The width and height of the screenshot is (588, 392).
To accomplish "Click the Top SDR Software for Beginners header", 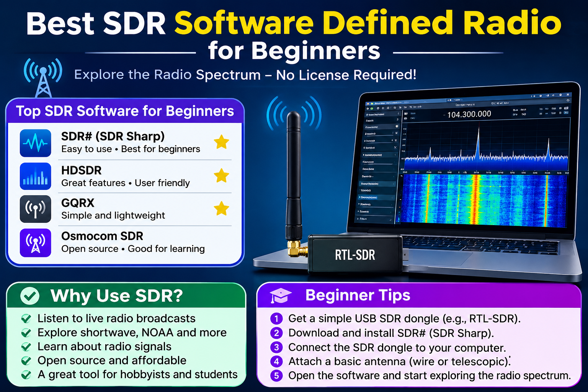I will (x=125, y=111).
